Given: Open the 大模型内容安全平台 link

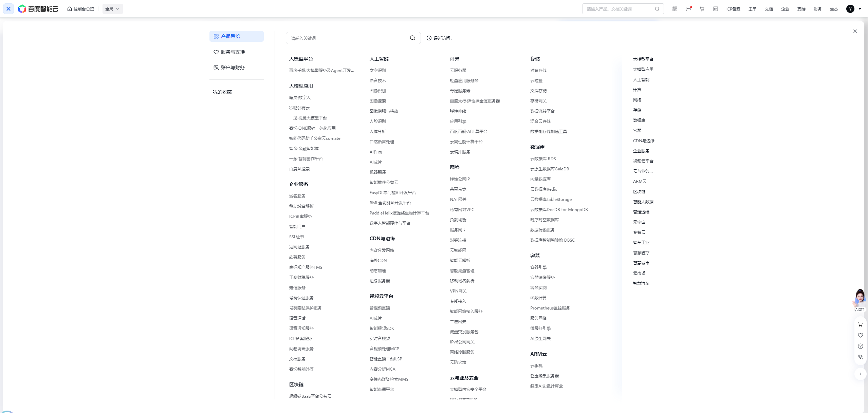Looking at the screenshot, I should tap(468, 389).
